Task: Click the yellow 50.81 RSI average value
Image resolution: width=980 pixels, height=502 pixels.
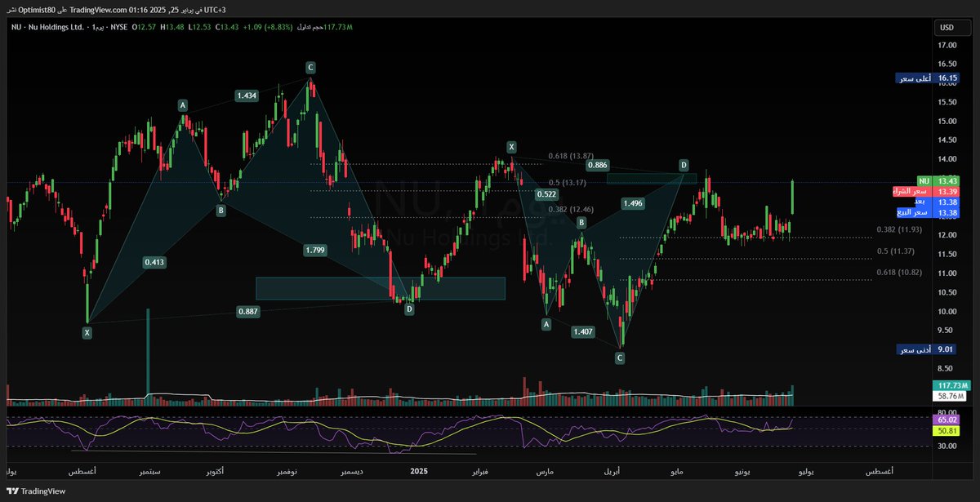Action: click(947, 430)
